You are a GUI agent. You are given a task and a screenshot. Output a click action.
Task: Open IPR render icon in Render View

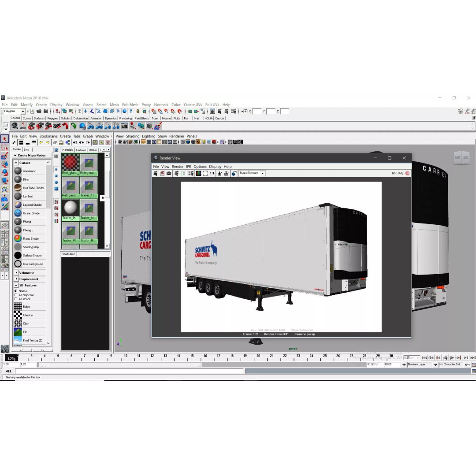[177, 173]
